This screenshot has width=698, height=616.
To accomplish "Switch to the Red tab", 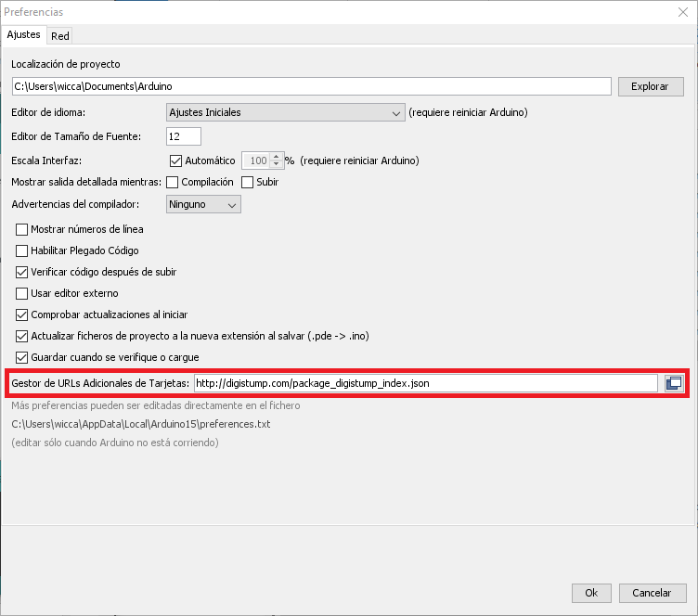I will [60, 36].
